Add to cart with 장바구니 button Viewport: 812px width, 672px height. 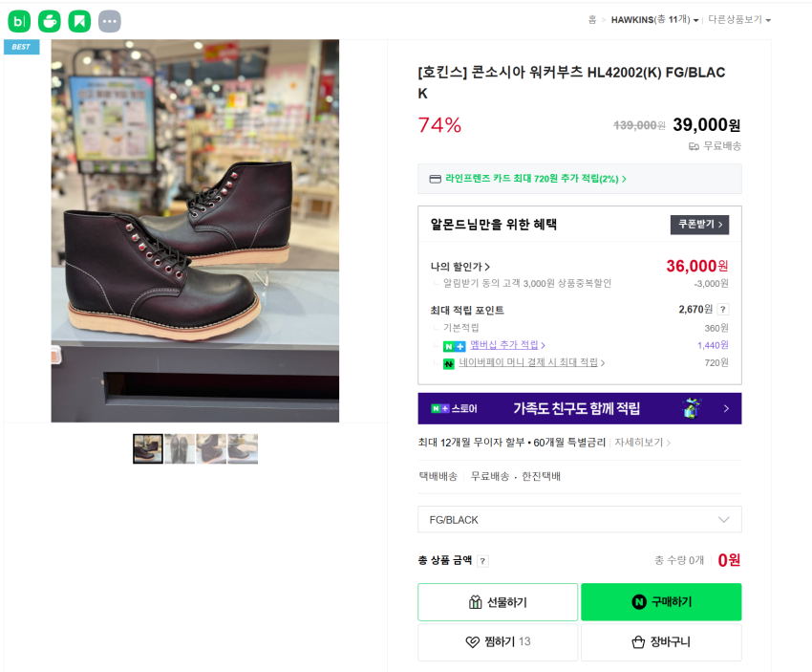661,642
